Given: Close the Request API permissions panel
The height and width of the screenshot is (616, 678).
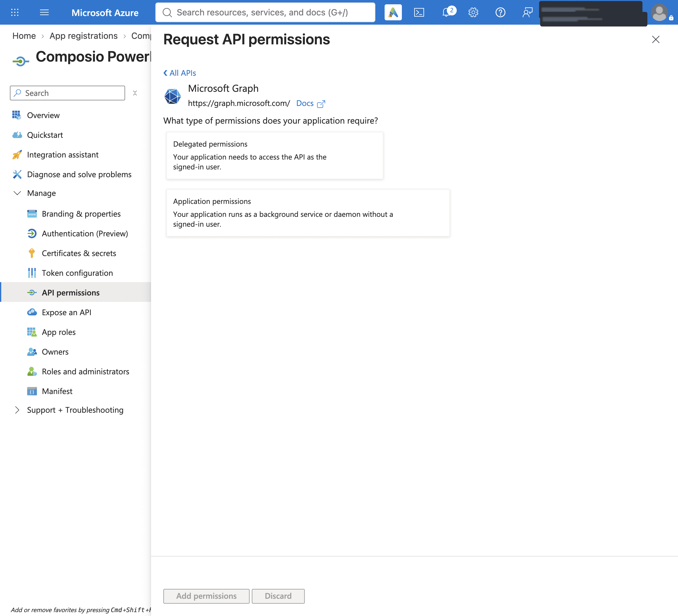Looking at the screenshot, I should point(655,39).
